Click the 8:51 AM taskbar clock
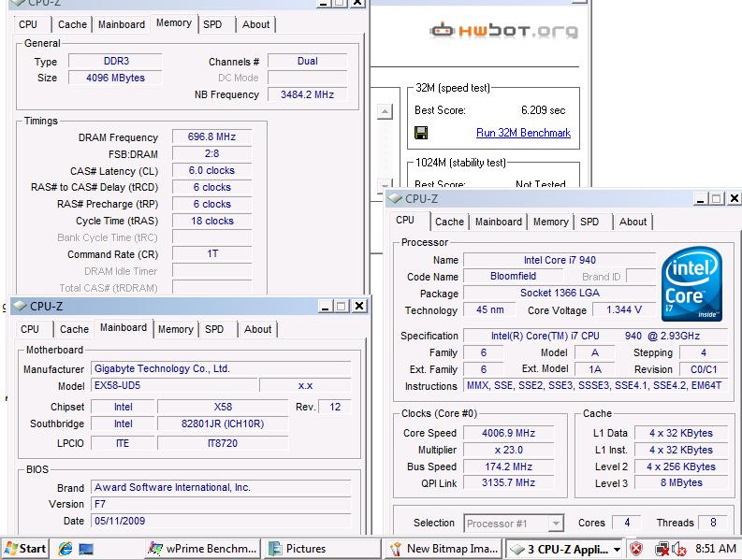This screenshot has width=742, height=560. tap(716, 549)
